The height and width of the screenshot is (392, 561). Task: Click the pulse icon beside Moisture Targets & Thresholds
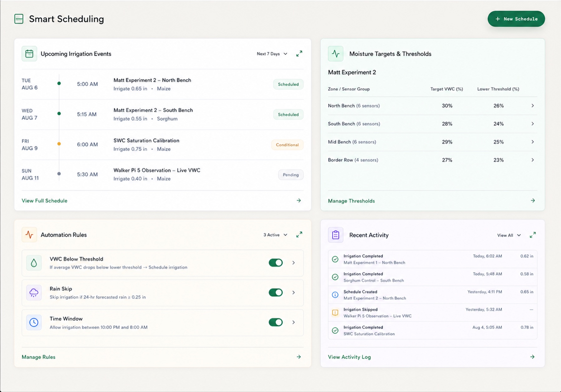coord(336,54)
